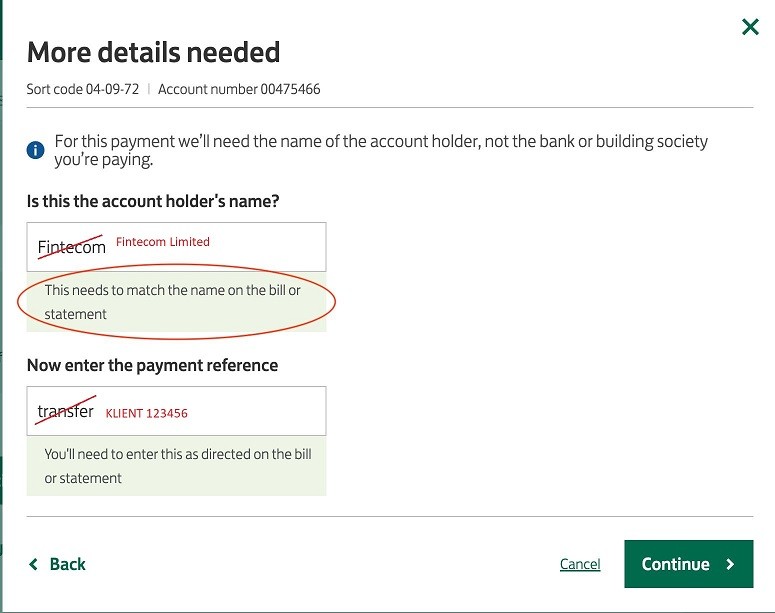
Task: Click the circled name-matching hint text
Action: point(173,302)
